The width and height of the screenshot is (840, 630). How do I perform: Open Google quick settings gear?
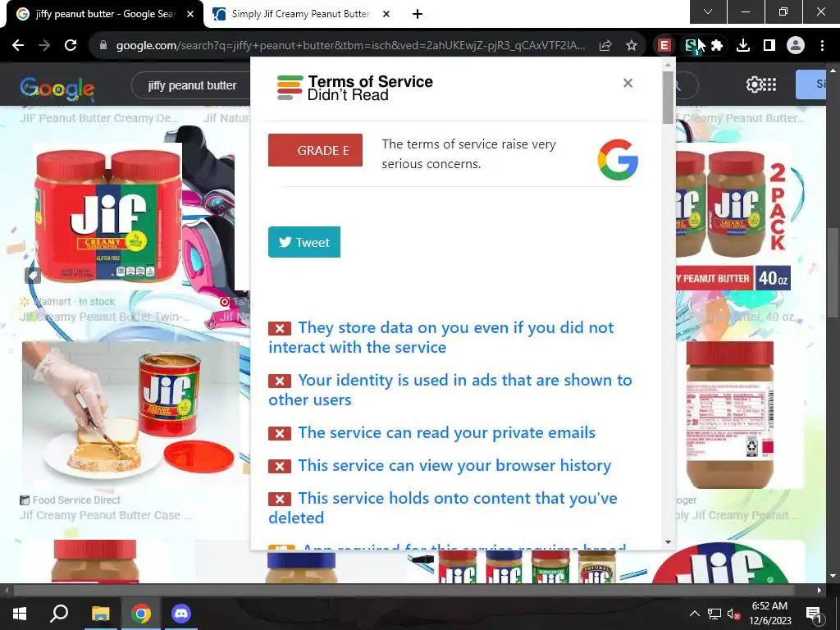[753, 84]
